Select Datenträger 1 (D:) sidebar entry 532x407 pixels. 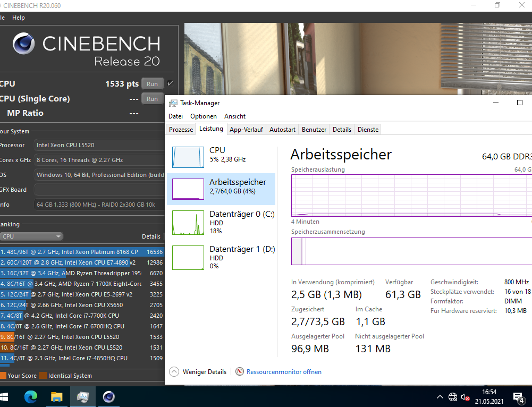(x=221, y=257)
